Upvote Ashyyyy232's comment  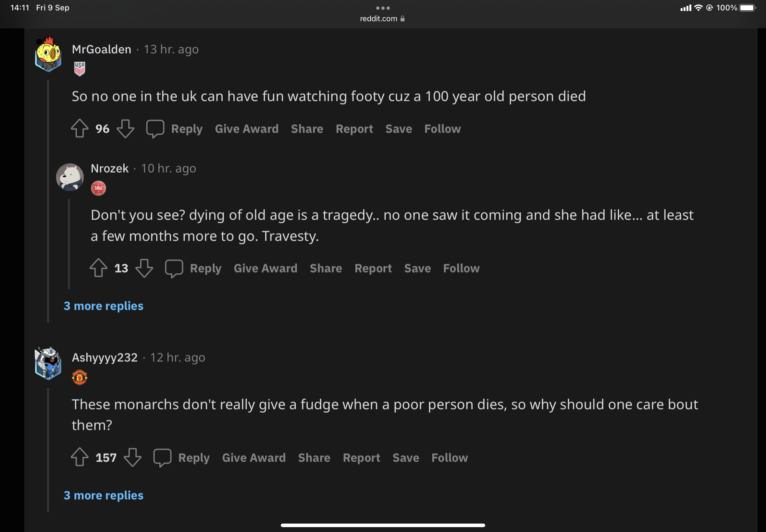80,457
